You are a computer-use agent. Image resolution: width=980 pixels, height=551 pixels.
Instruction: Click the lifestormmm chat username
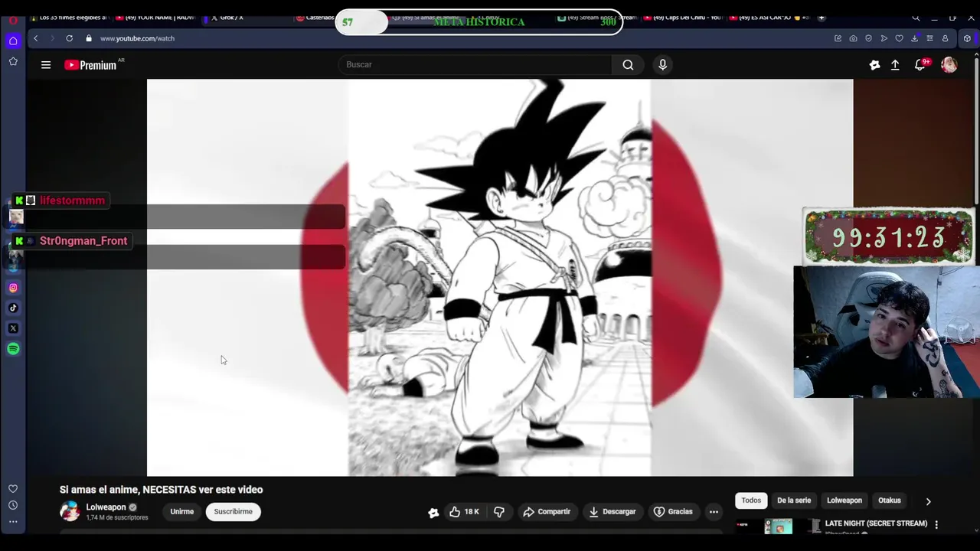(72, 201)
